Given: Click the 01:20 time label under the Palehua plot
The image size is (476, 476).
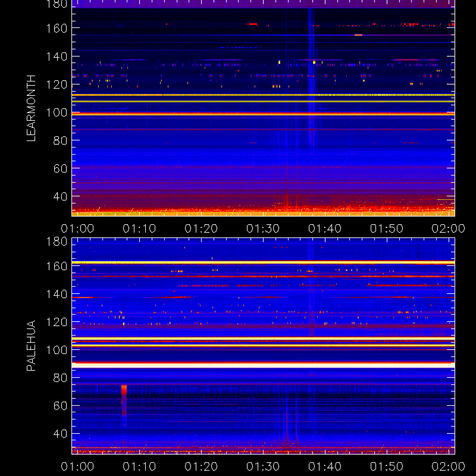Looking at the screenshot, I should [x=201, y=466].
